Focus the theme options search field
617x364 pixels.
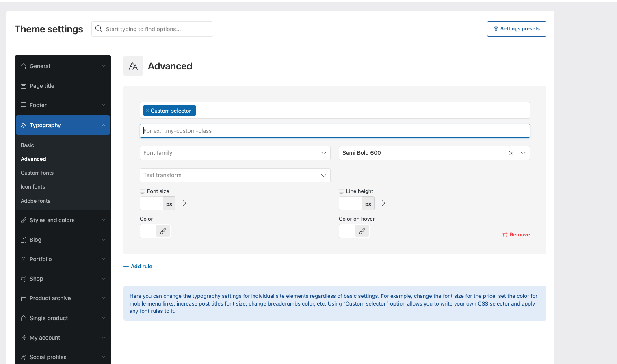(x=152, y=29)
